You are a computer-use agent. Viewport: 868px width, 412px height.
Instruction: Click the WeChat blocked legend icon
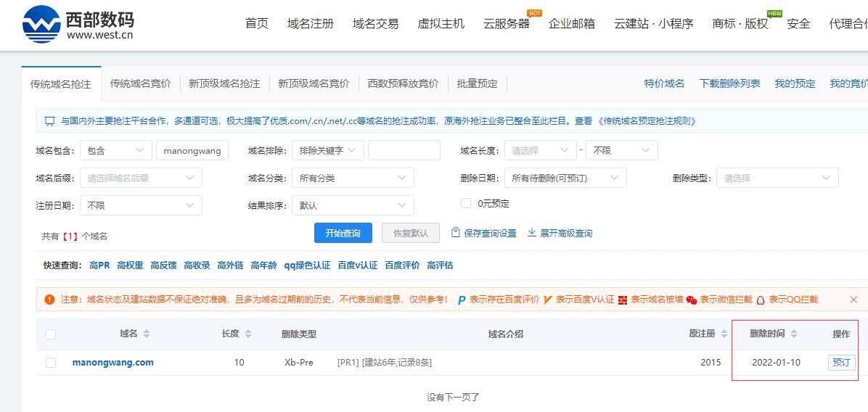[692, 300]
